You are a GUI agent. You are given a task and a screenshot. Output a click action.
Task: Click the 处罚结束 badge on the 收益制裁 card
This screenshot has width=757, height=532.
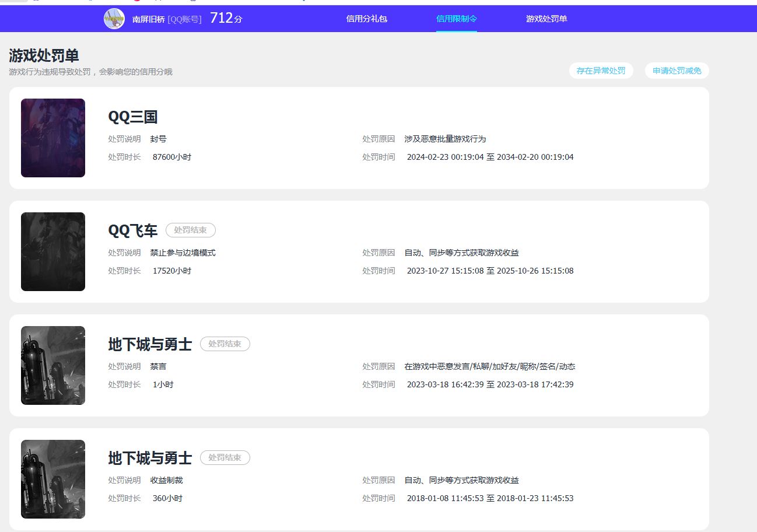[225, 458]
